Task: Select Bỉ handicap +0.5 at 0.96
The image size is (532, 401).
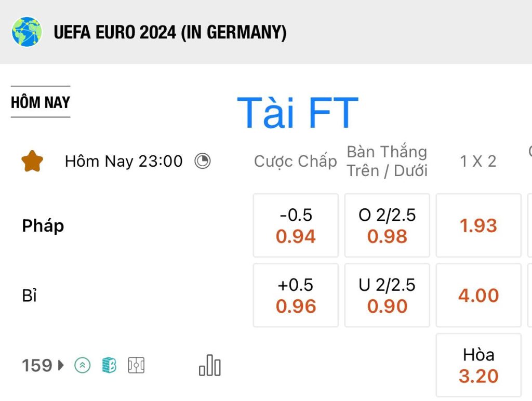Action: [x=296, y=295]
